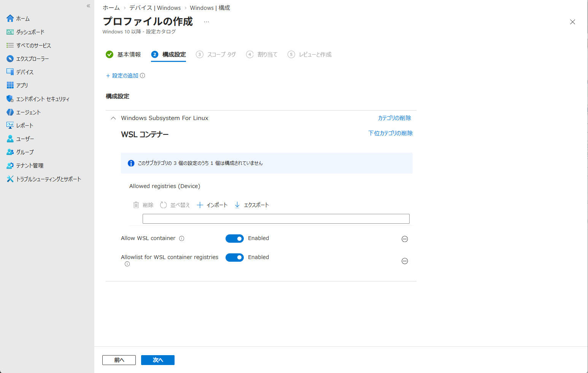Image resolution: width=588 pixels, height=373 pixels.
Task: Click the 次へ (Next) button
Action: point(158,360)
